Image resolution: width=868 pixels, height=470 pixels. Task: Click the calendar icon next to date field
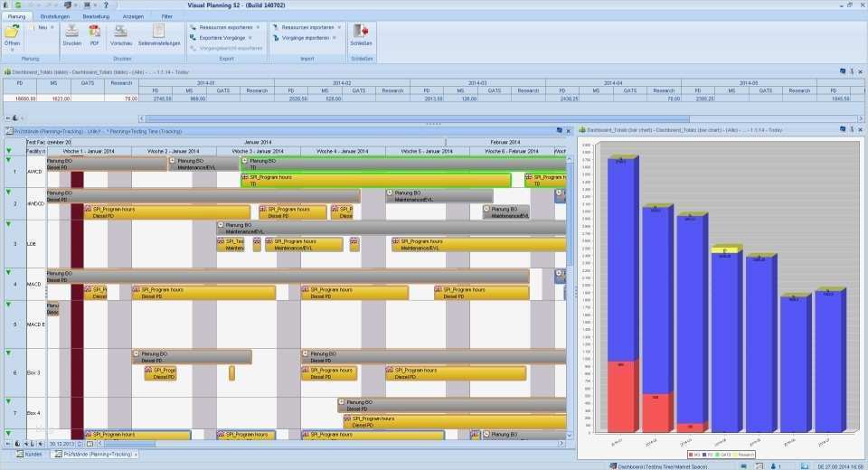click(x=90, y=444)
